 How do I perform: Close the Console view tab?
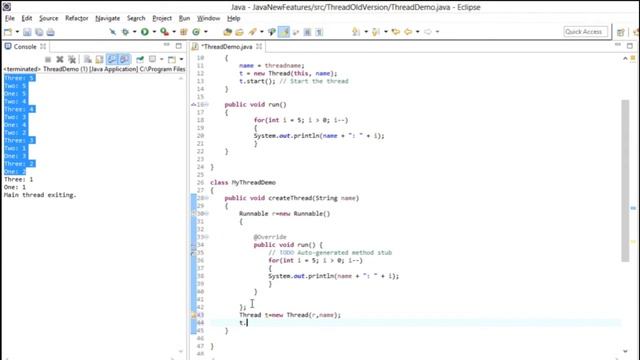click(x=43, y=47)
